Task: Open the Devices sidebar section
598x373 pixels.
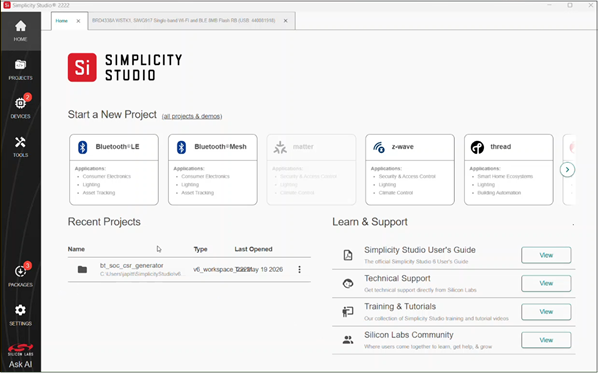Action: click(21, 106)
